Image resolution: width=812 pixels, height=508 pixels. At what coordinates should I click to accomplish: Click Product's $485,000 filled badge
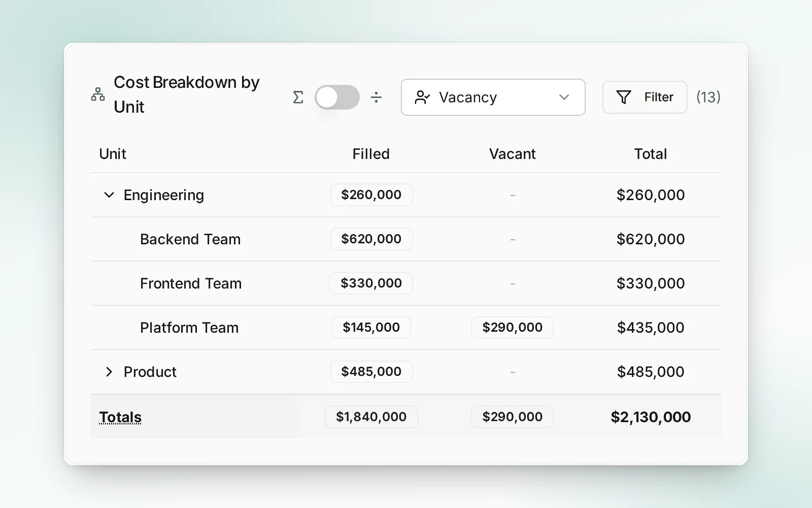[x=371, y=371]
